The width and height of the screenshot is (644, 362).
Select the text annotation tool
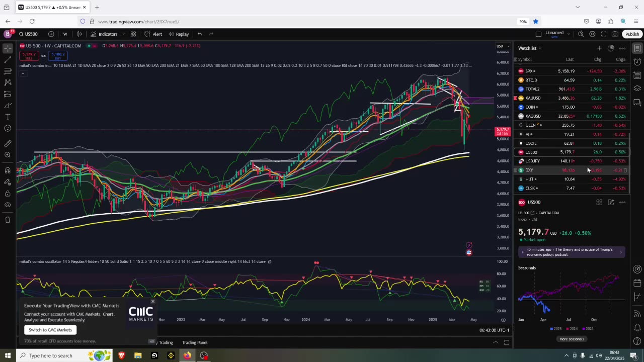[8, 117]
